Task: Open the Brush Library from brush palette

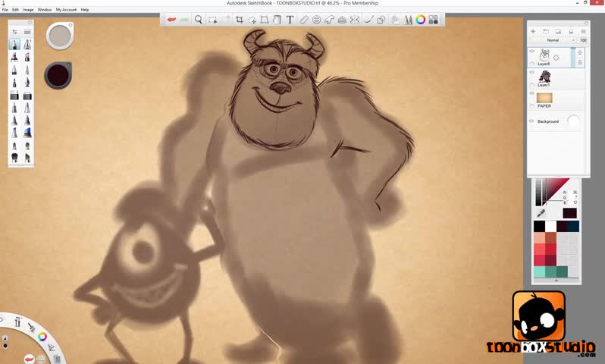Action: coord(27,32)
